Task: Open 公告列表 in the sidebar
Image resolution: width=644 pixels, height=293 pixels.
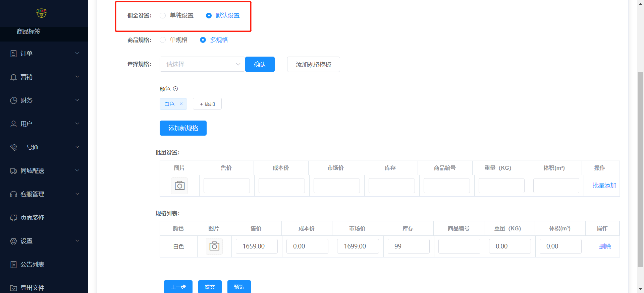Action: point(32,265)
